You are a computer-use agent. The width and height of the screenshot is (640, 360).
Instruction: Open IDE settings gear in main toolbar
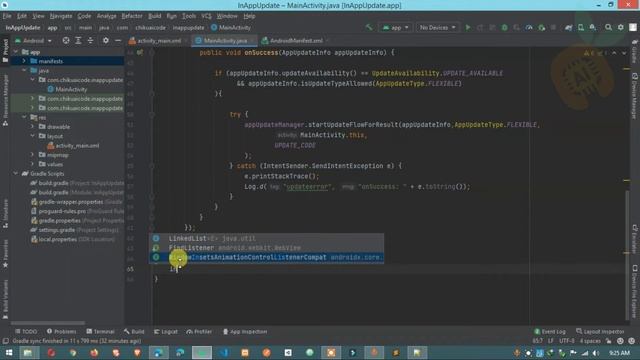click(620, 27)
